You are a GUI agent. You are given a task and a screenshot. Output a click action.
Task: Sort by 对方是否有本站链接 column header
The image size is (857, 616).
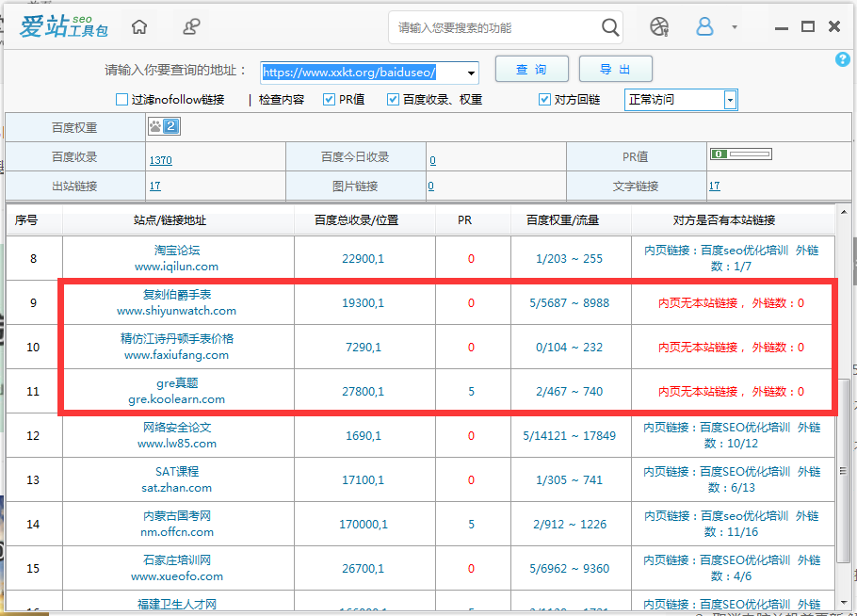coord(733,219)
